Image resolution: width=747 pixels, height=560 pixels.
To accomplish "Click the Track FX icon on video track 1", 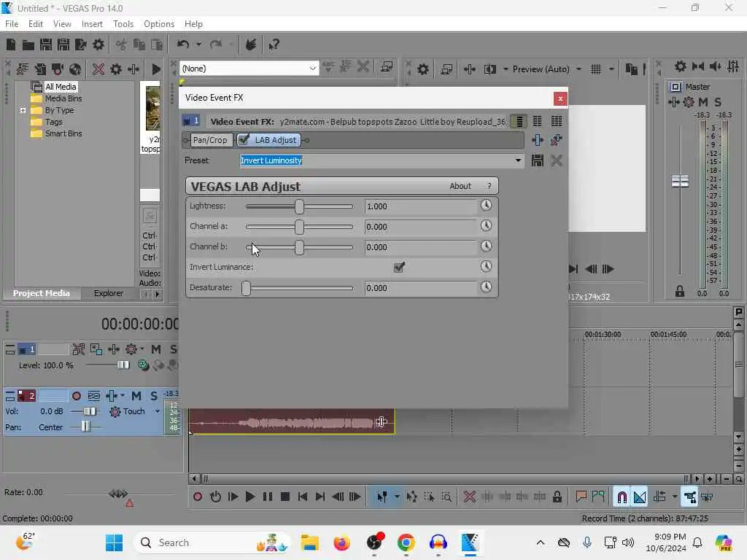I will pyautogui.click(x=113, y=349).
